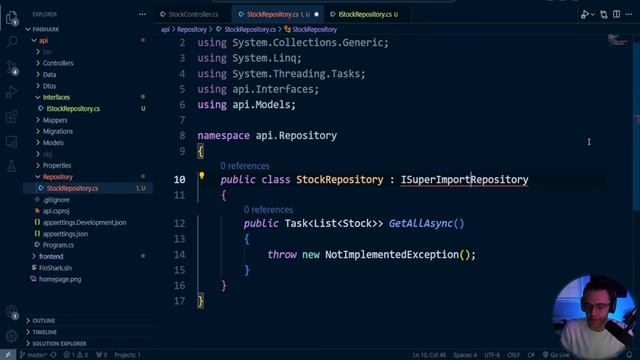Collapse the FINSHARK root folder
This screenshot has width=640, height=360.
point(45,29)
